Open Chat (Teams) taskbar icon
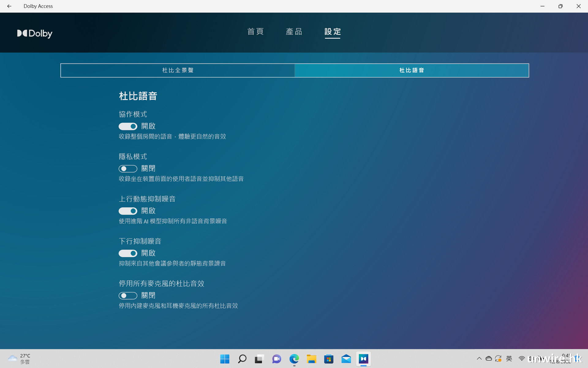 coord(277,359)
